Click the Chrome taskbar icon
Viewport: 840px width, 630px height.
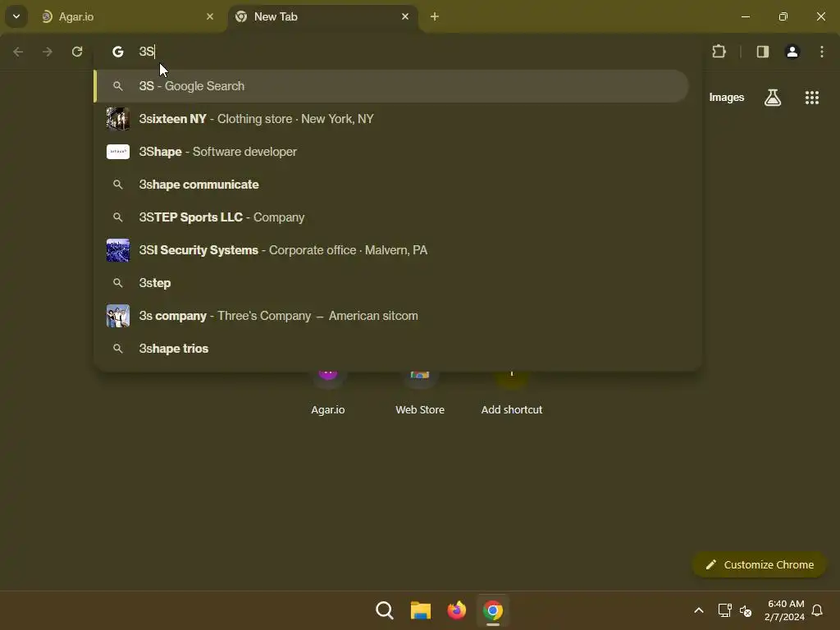493,610
